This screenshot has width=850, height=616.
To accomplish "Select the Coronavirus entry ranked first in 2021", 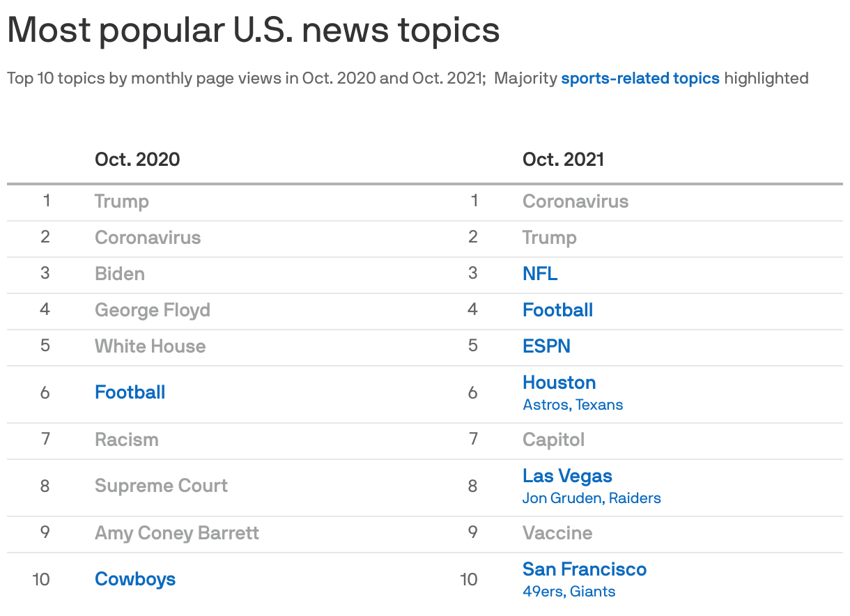I will pyautogui.click(x=575, y=201).
